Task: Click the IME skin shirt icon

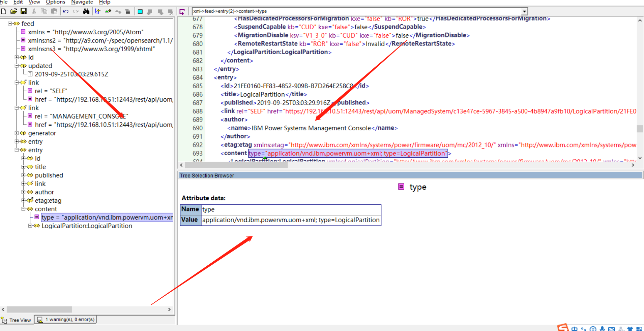Action: pos(630,329)
